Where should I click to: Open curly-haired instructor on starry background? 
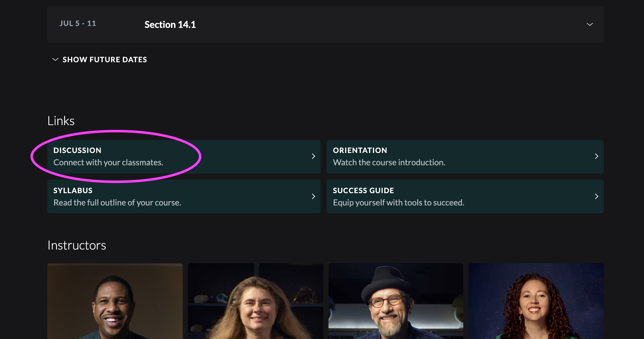click(x=536, y=301)
